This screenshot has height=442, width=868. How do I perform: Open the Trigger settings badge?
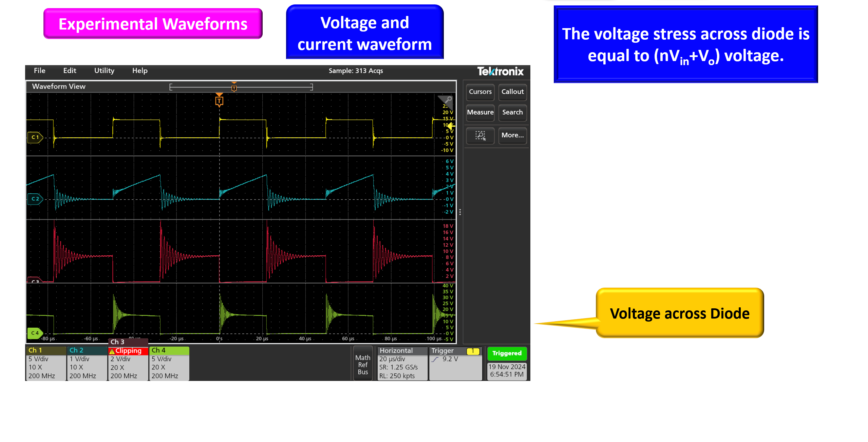tap(455, 363)
